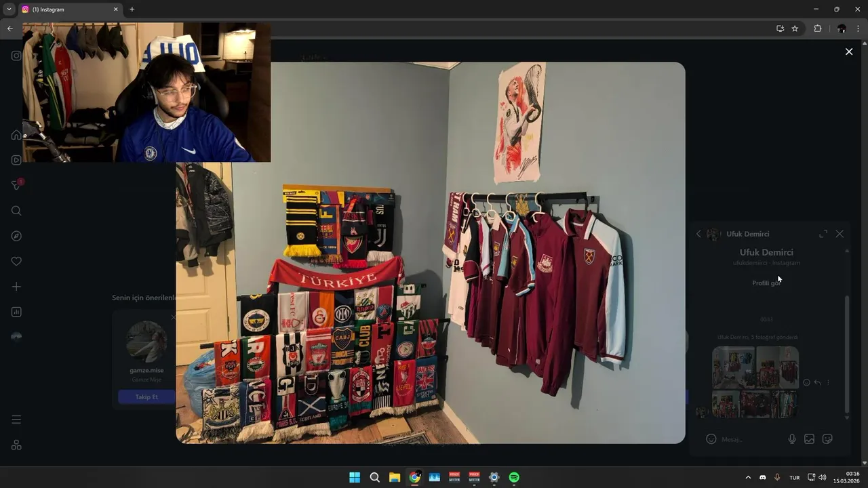
Task: Close the photo lightbox viewer
Action: click(849, 52)
